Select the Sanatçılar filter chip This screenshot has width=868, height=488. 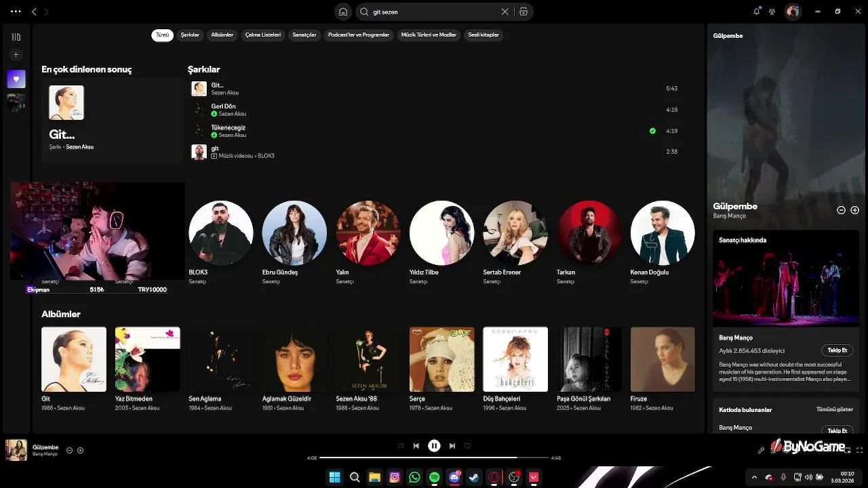point(304,35)
